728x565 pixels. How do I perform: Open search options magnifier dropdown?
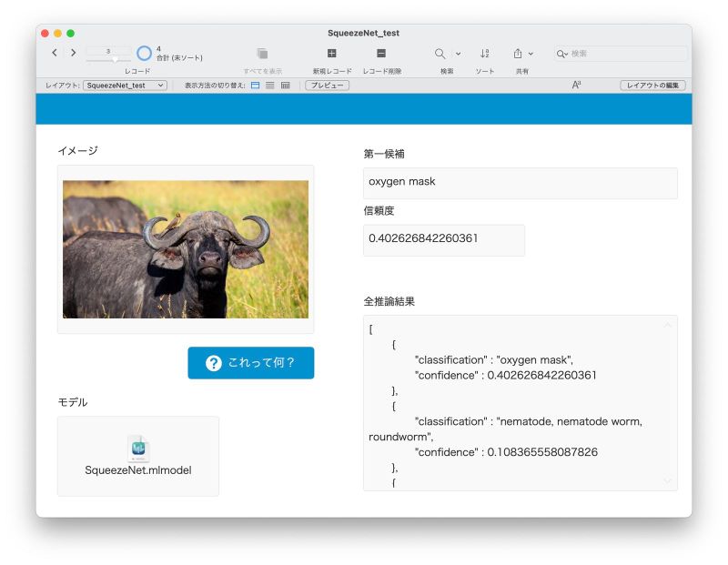pyautogui.click(x=561, y=54)
